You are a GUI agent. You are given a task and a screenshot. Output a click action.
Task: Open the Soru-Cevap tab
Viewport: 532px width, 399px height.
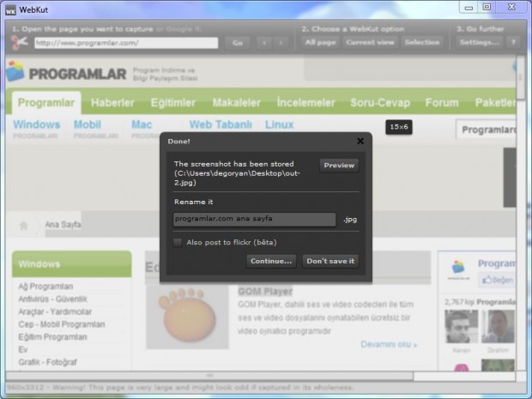click(380, 103)
